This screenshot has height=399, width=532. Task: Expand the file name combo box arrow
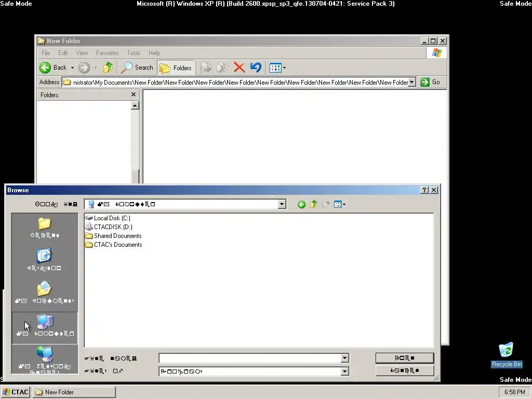click(345, 358)
